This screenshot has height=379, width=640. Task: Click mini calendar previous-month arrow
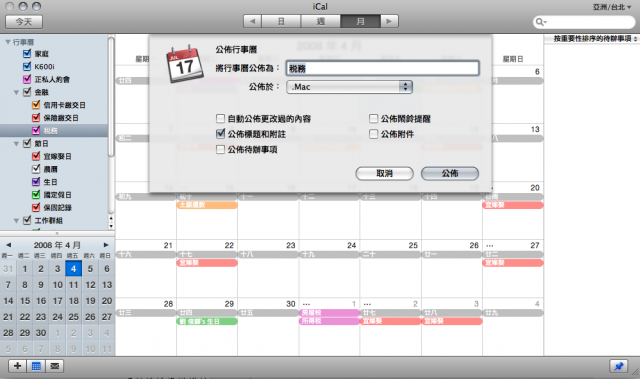click(8, 245)
